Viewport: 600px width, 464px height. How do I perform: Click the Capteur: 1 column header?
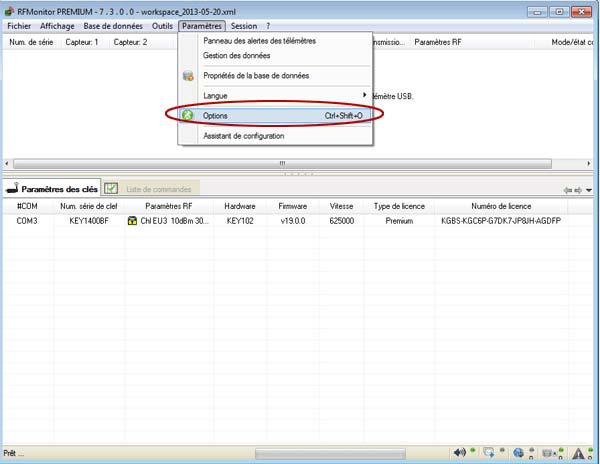coord(82,42)
